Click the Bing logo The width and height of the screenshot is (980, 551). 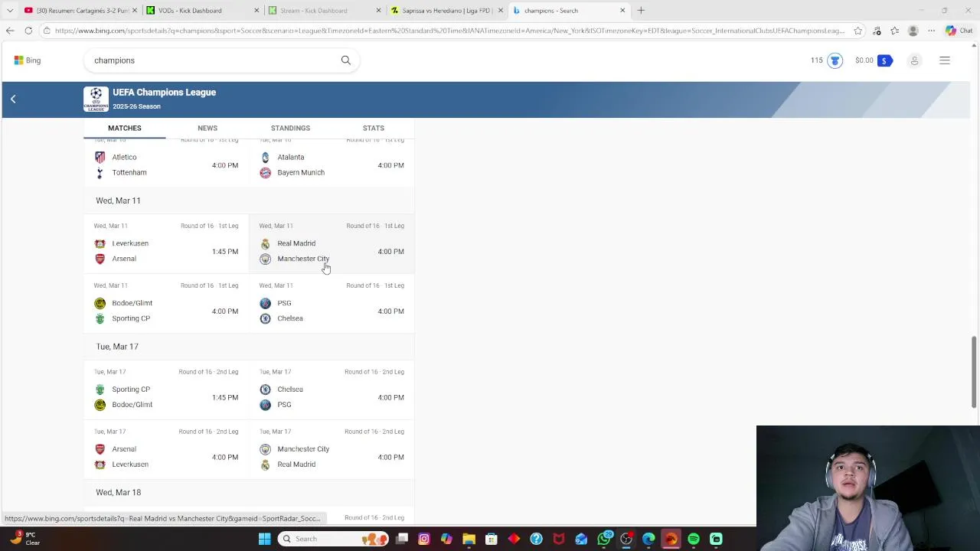pyautogui.click(x=28, y=60)
